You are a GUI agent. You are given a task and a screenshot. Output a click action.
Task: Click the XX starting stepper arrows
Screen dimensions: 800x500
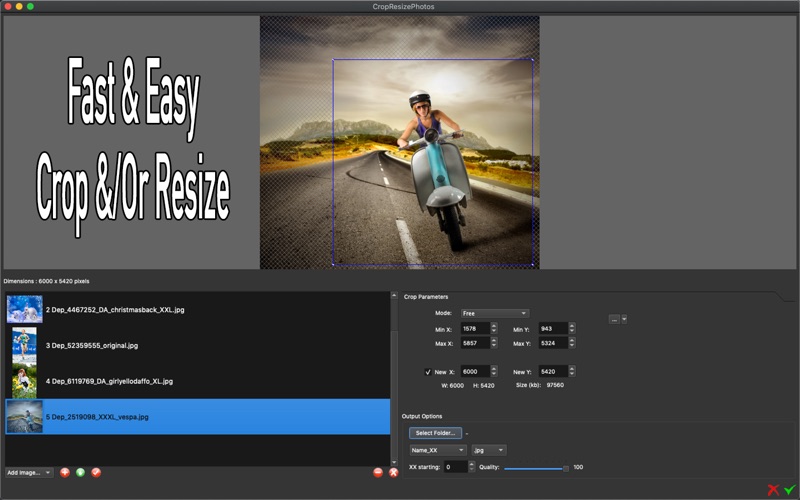click(471, 466)
